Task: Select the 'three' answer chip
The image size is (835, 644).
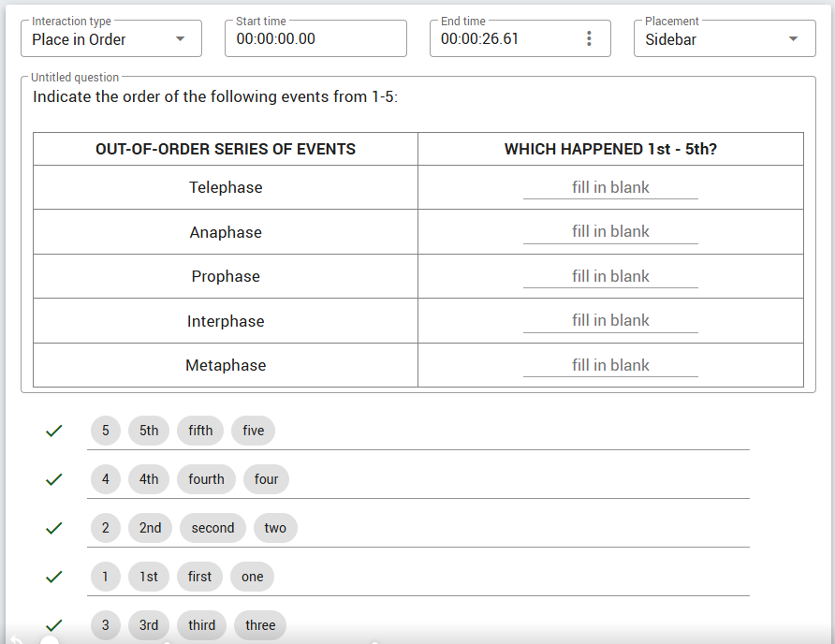Action: pos(260,625)
